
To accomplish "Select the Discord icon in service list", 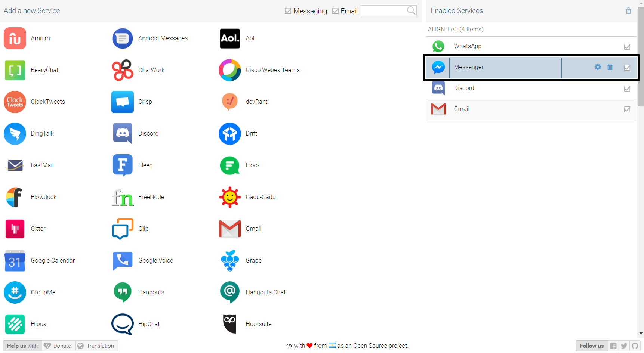I will (x=123, y=133).
